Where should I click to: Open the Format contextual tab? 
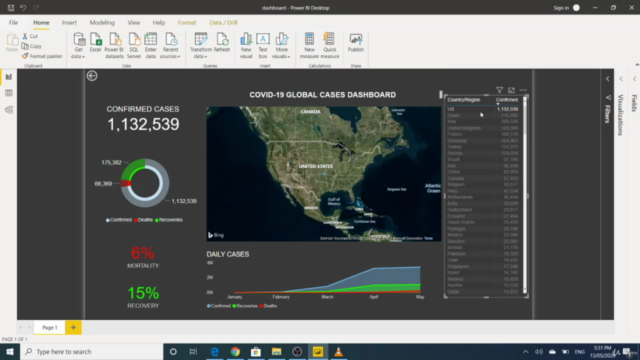tap(187, 22)
